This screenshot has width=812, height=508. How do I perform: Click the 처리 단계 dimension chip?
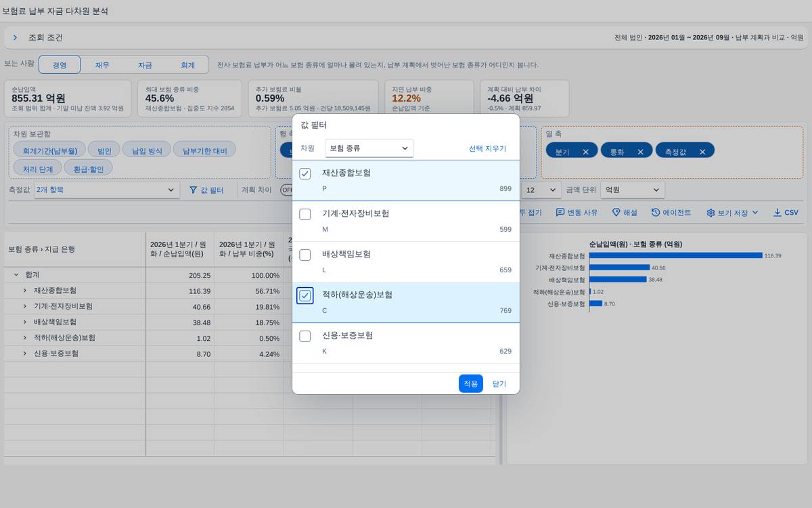click(x=38, y=168)
